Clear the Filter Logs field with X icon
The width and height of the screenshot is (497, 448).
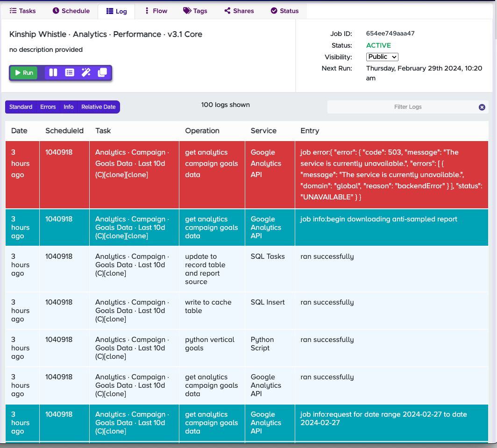click(x=482, y=107)
